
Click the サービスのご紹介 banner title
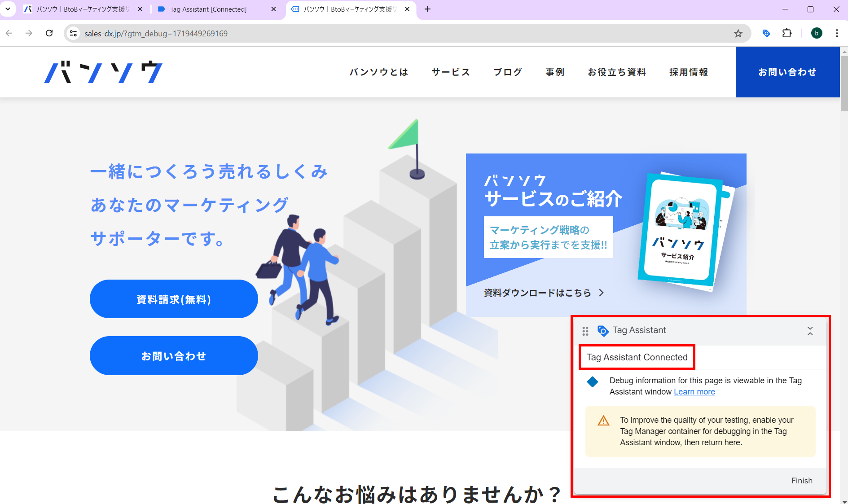pyautogui.click(x=553, y=198)
